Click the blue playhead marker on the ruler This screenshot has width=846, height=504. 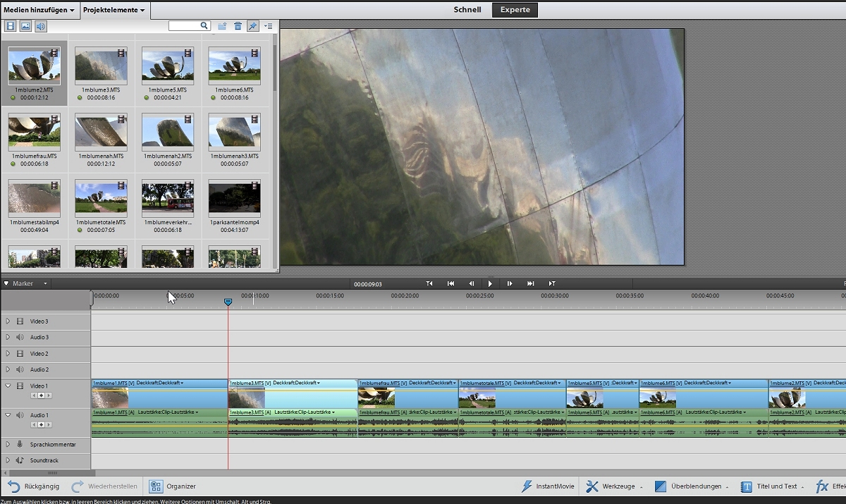coord(228,302)
